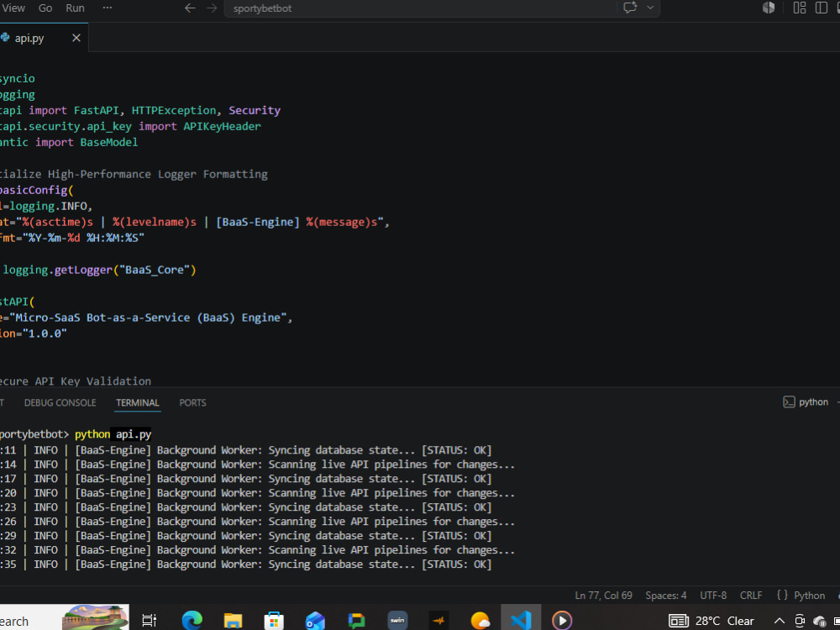Click the sportybetbot command center search box
The width and height of the screenshot is (840, 630).
[x=421, y=8]
